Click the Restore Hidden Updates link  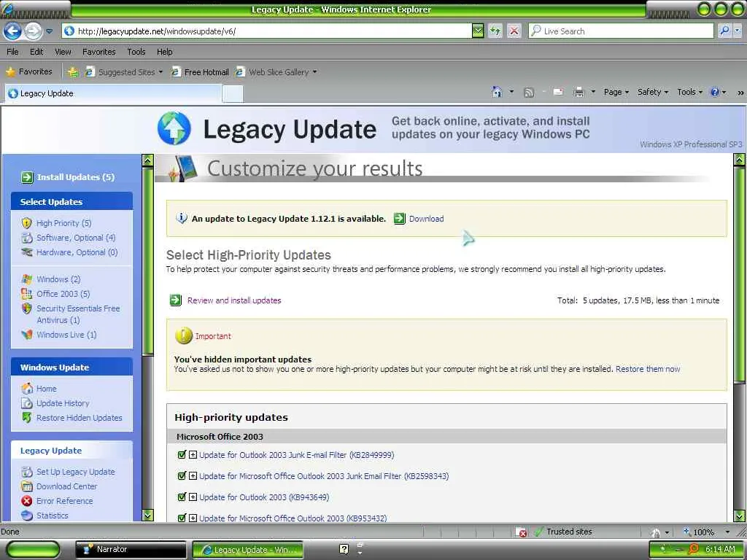(x=79, y=418)
